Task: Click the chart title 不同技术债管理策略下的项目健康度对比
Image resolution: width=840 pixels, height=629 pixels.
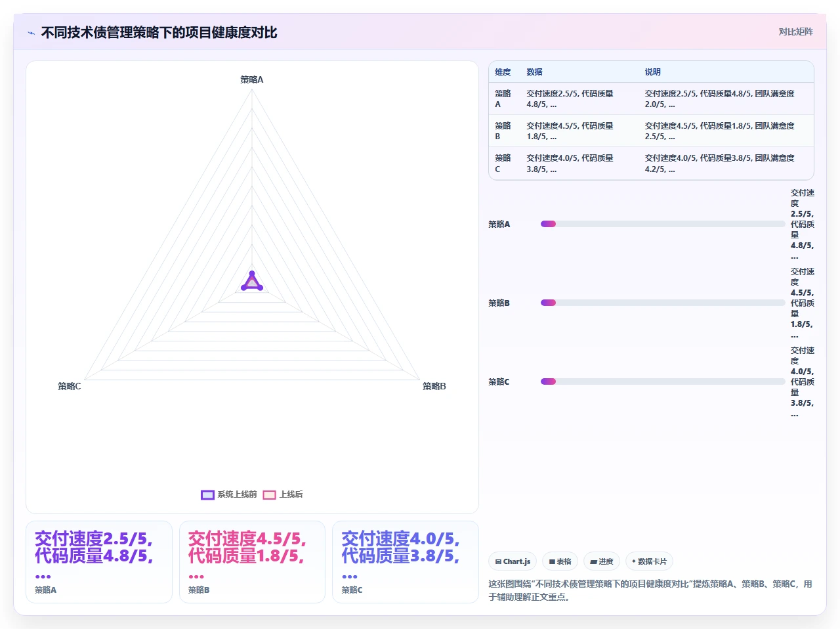Action: [x=159, y=33]
